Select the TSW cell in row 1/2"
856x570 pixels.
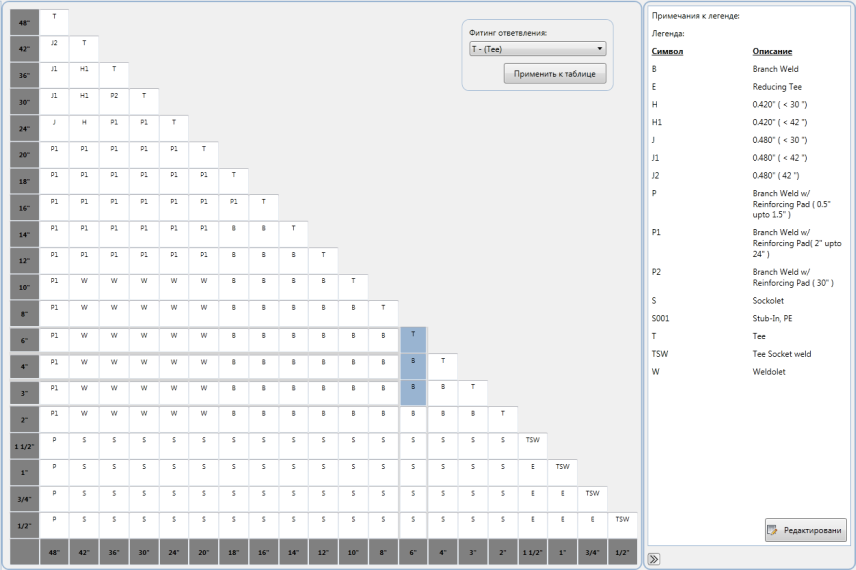pos(622,525)
